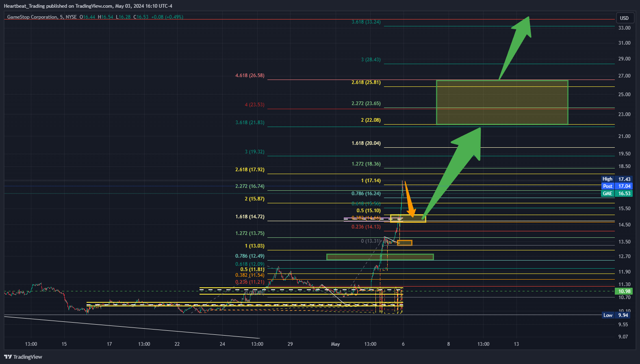This screenshot has width=640, height=364.
Task: Click the +0.08 (+0.49%) change value
Action: pyautogui.click(x=167, y=17)
